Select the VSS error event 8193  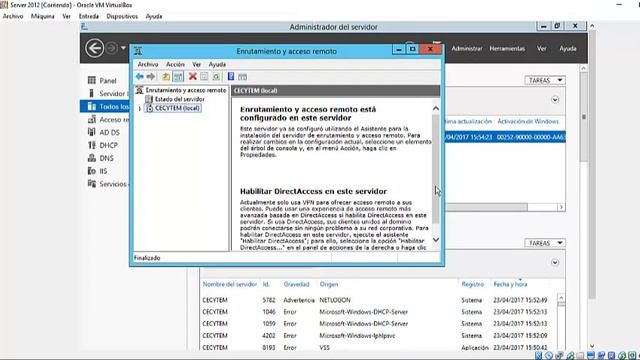[x=378, y=347]
